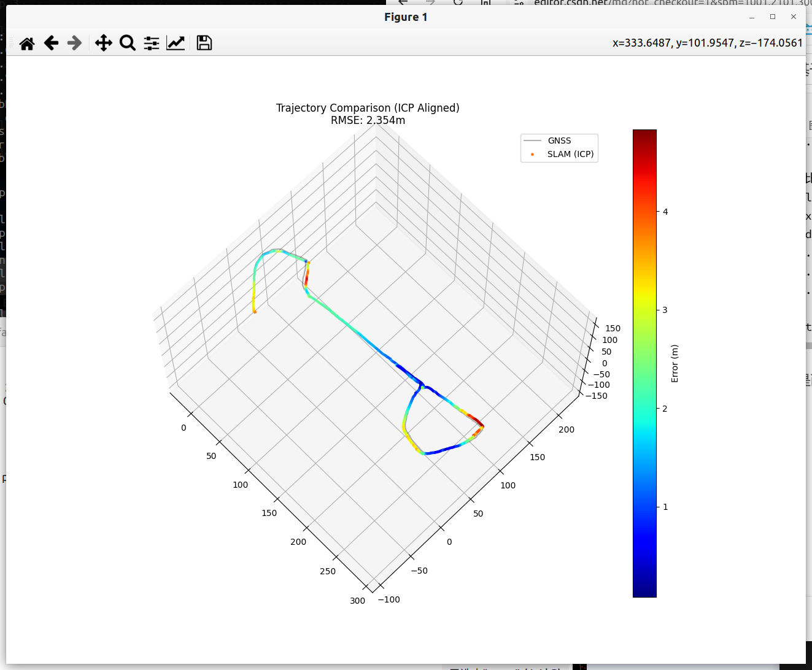The width and height of the screenshot is (812, 670).
Task: Minimize the Figure 1 window
Action: [752, 17]
